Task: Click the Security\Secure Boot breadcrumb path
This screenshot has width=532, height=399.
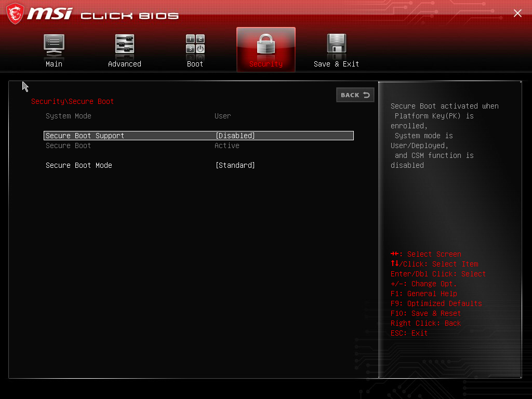Action: tap(72, 101)
